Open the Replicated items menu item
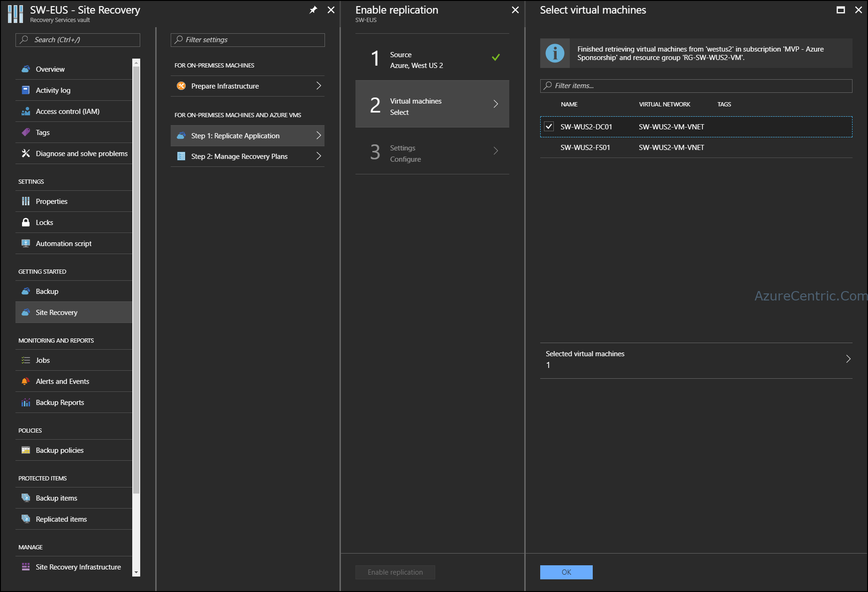Screen dimensions: 868x592 coord(74,519)
